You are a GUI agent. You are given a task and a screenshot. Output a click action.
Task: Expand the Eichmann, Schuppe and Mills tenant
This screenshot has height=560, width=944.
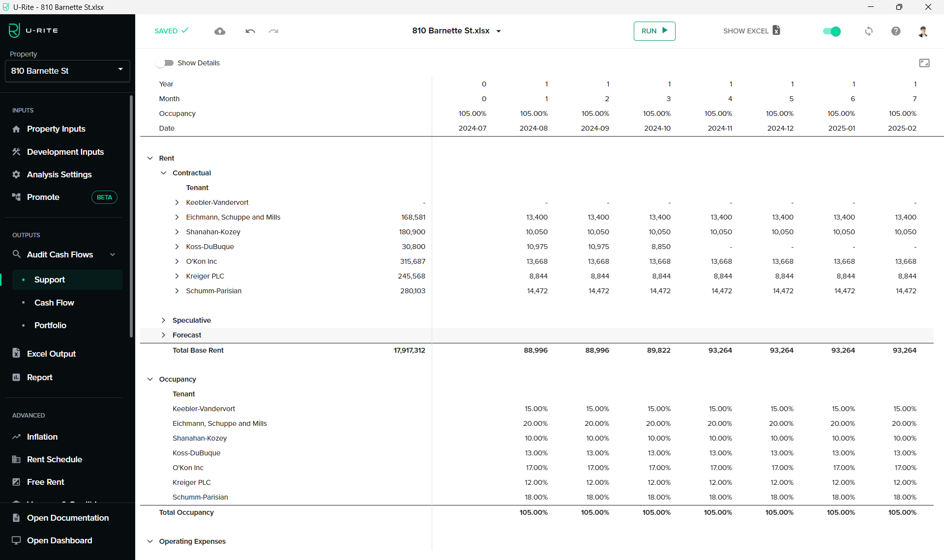click(x=177, y=217)
